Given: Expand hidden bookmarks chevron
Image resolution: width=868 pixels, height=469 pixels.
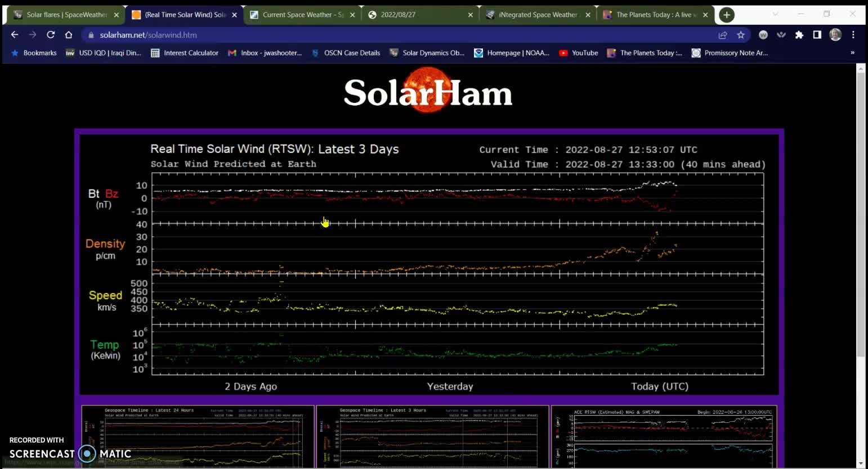Looking at the screenshot, I should point(852,53).
